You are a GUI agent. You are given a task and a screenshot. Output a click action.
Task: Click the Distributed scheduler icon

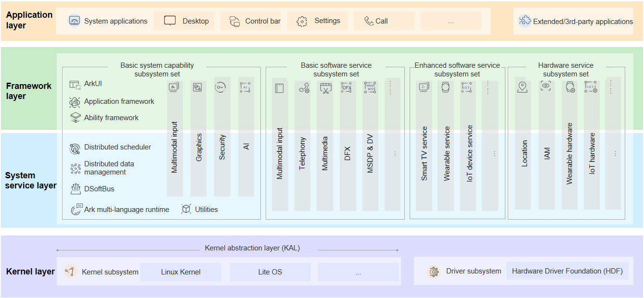75,148
